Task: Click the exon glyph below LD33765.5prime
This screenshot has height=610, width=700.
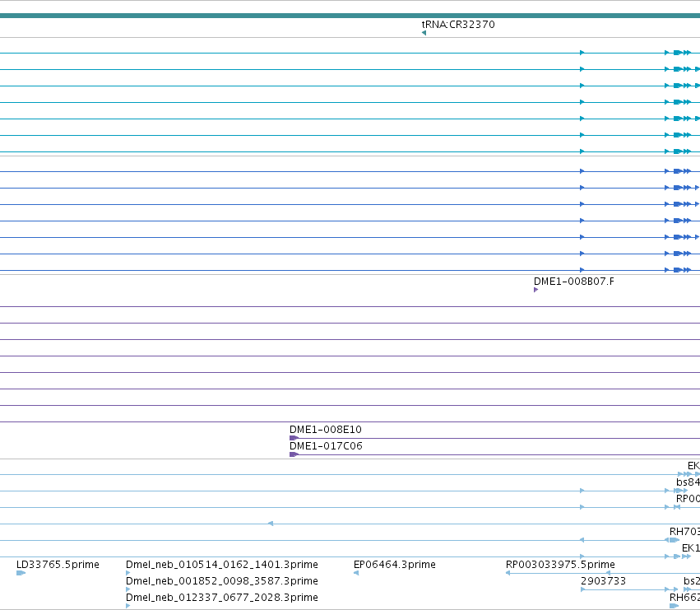Action: click(21, 573)
